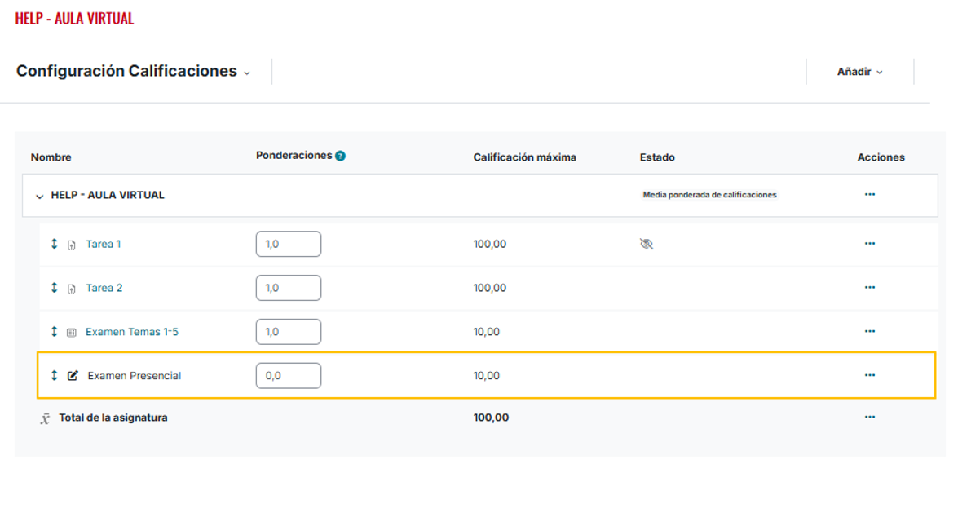Click the HELP - AULA VIRTUAL red page title
980x517 pixels.
[74, 18]
